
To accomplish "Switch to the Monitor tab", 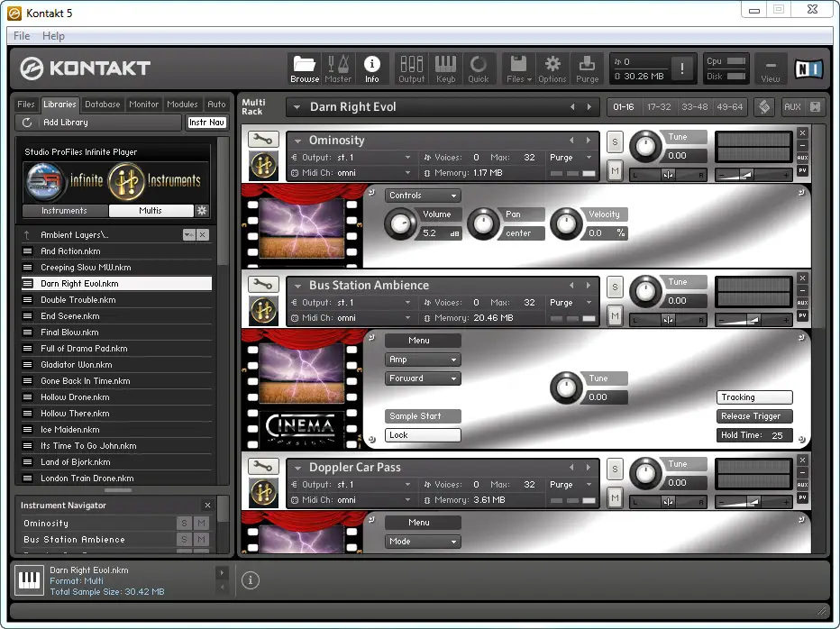I will tap(143, 105).
